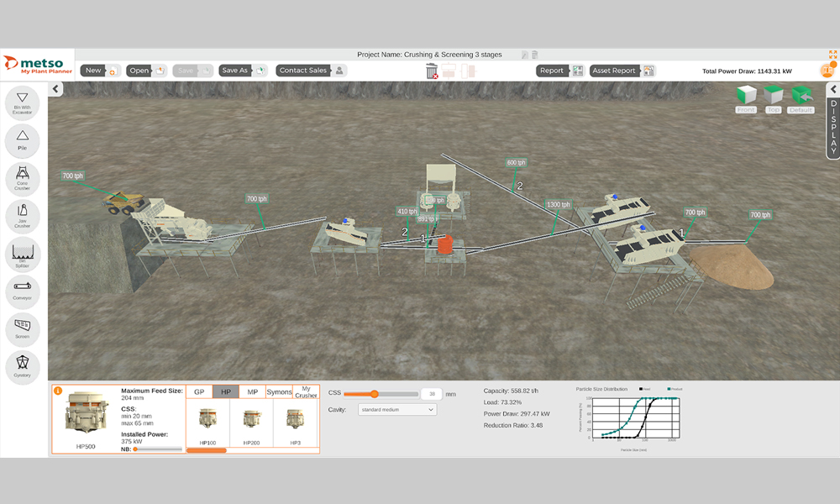Pick the Bin Splitter equipment

pyautogui.click(x=23, y=253)
